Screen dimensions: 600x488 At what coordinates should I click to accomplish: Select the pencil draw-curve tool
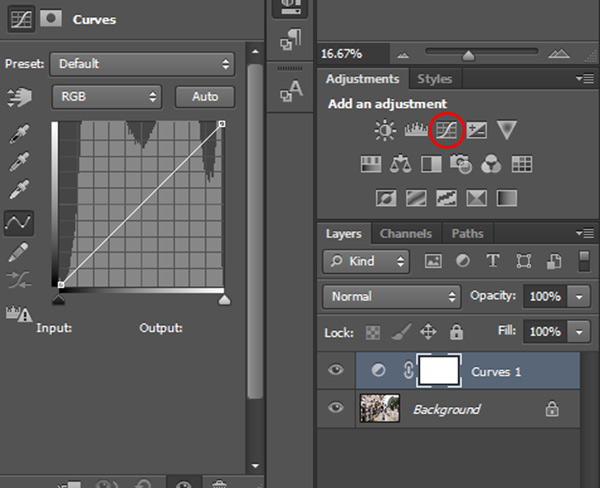click(18, 251)
